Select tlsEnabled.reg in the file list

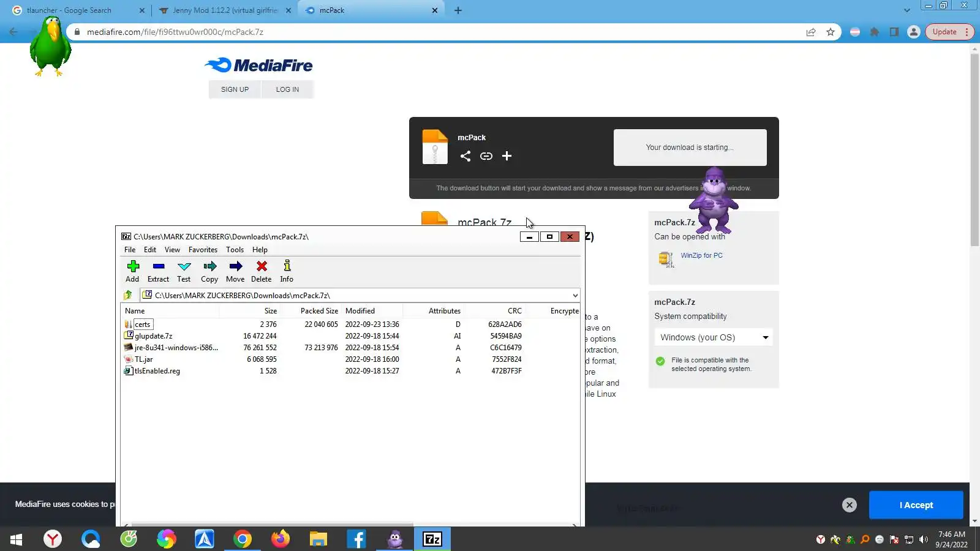point(157,371)
